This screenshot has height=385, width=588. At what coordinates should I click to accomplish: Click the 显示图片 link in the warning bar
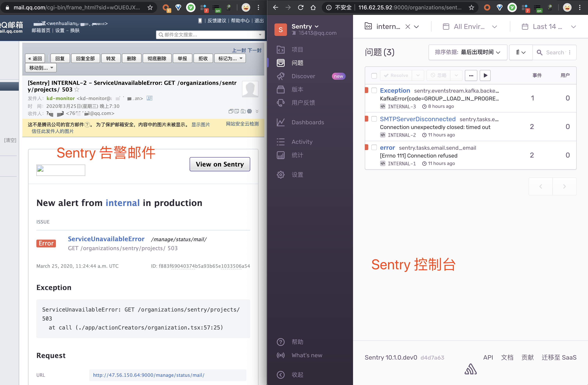tap(201, 124)
